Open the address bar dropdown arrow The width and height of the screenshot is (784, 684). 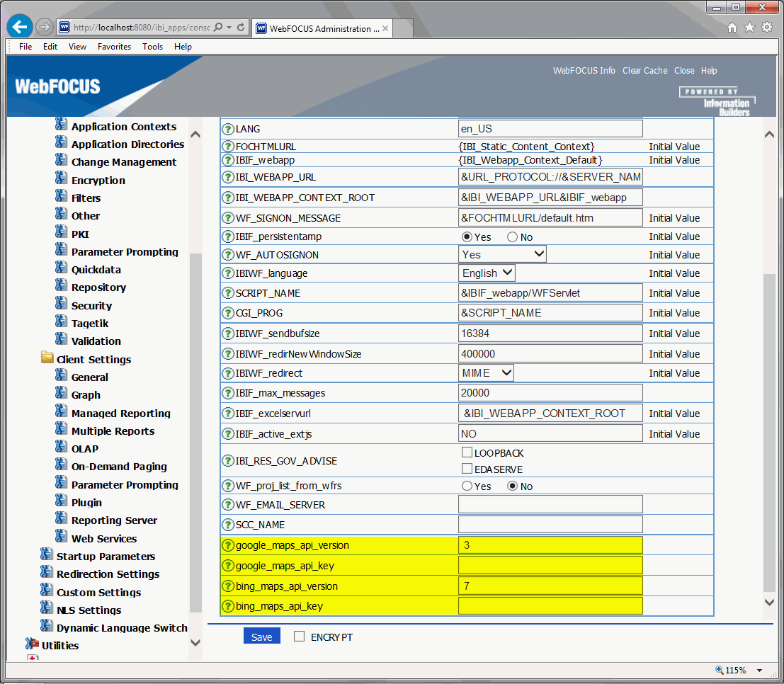[229, 28]
